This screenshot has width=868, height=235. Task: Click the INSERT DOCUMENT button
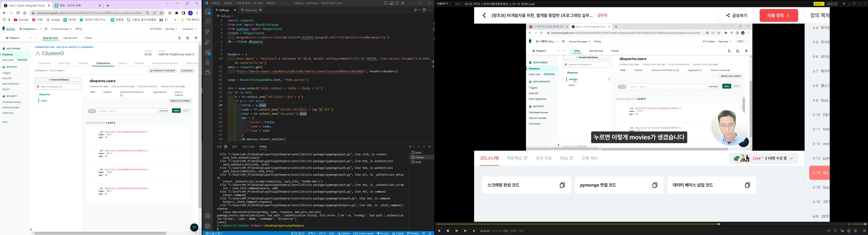click(180, 101)
